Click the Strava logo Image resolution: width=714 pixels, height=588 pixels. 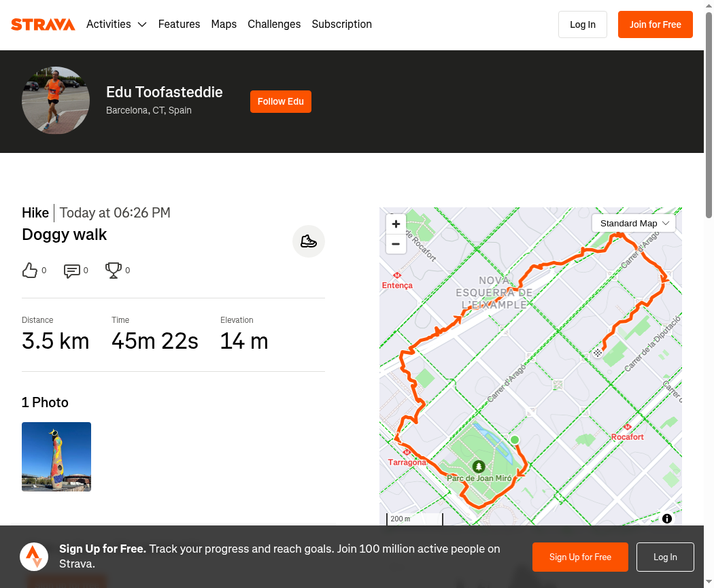[43, 24]
